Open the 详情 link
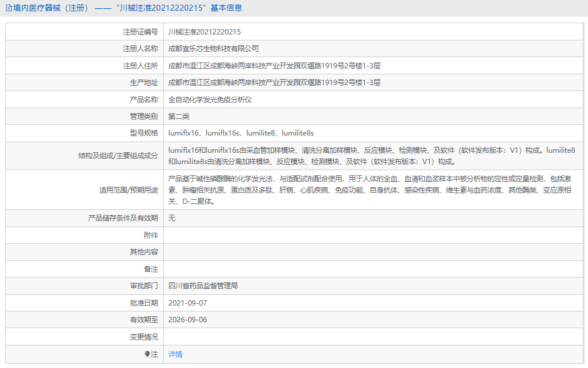Image resolution: width=588 pixels, height=368 pixels. click(x=176, y=354)
